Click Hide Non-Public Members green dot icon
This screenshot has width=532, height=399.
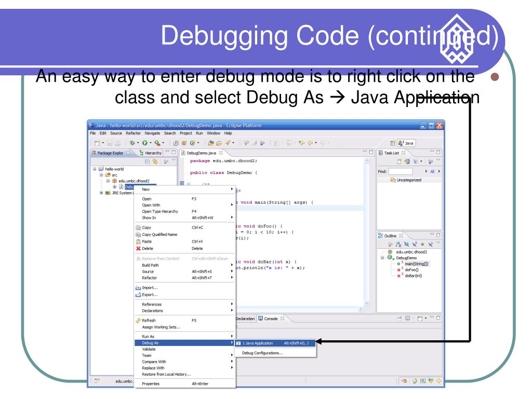tap(422, 244)
